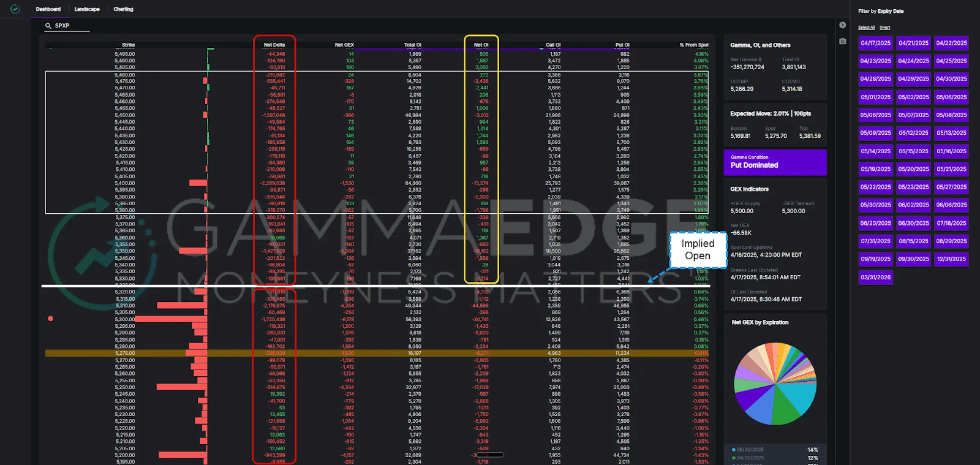Click the 5,450.00 strike cell
The width and height of the screenshot is (980, 465).
coord(125,115)
